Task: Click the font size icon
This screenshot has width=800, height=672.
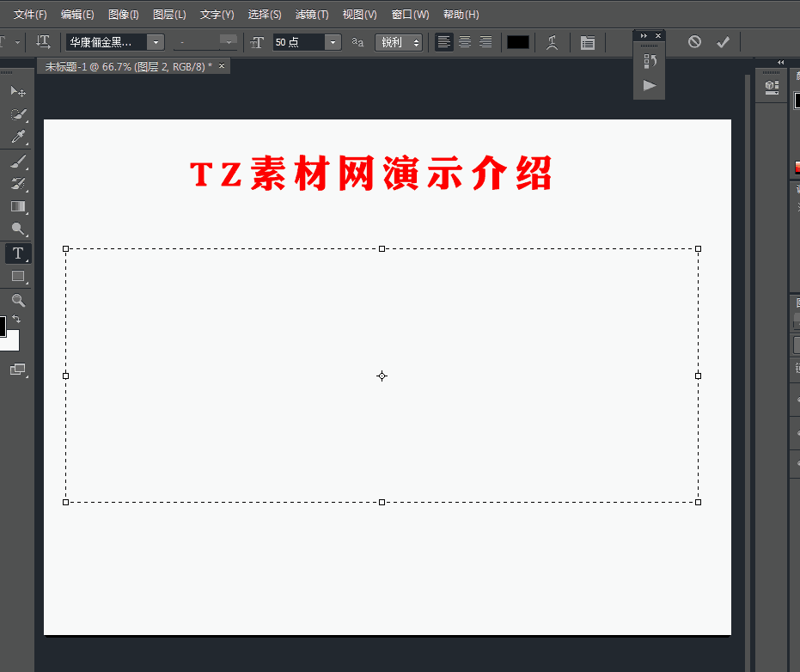Action: (257, 42)
